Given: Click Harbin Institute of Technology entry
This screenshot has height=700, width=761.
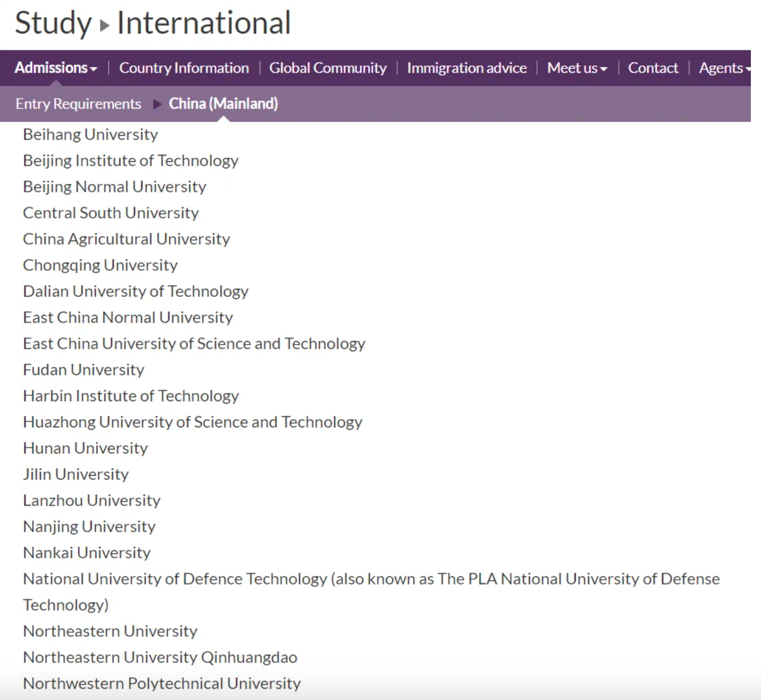Looking at the screenshot, I should [x=130, y=396].
